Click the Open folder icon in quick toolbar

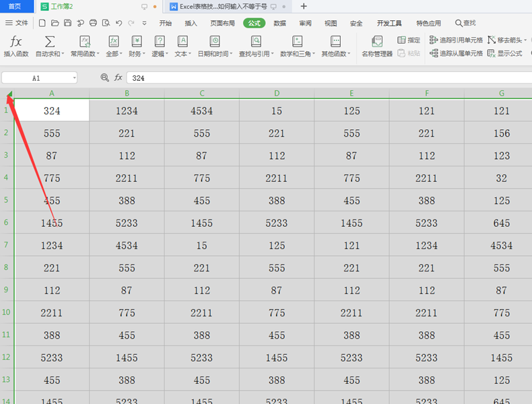[55, 23]
